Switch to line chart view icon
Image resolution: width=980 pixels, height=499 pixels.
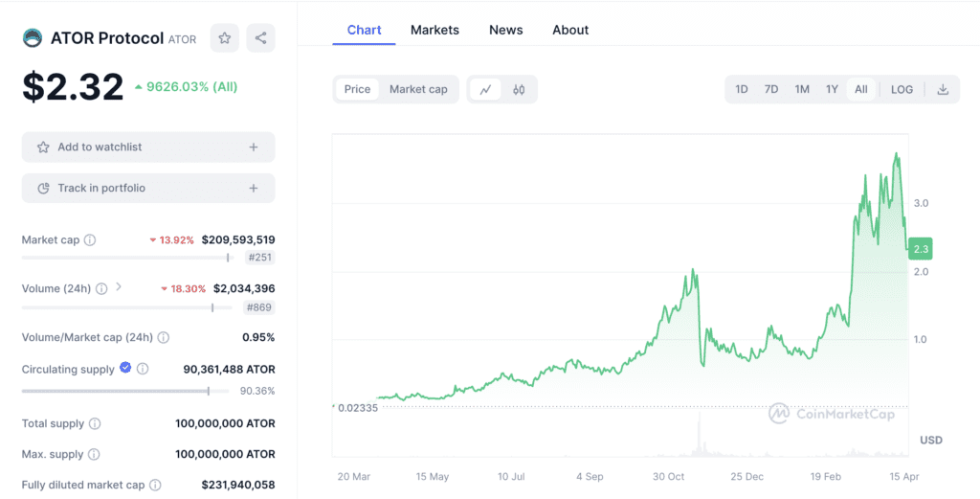tap(485, 89)
